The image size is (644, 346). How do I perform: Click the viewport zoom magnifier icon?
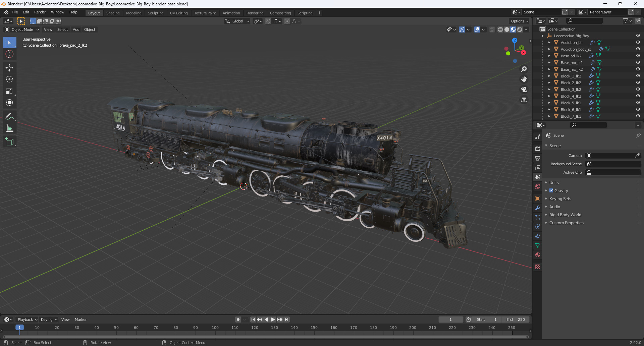pyautogui.click(x=524, y=69)
